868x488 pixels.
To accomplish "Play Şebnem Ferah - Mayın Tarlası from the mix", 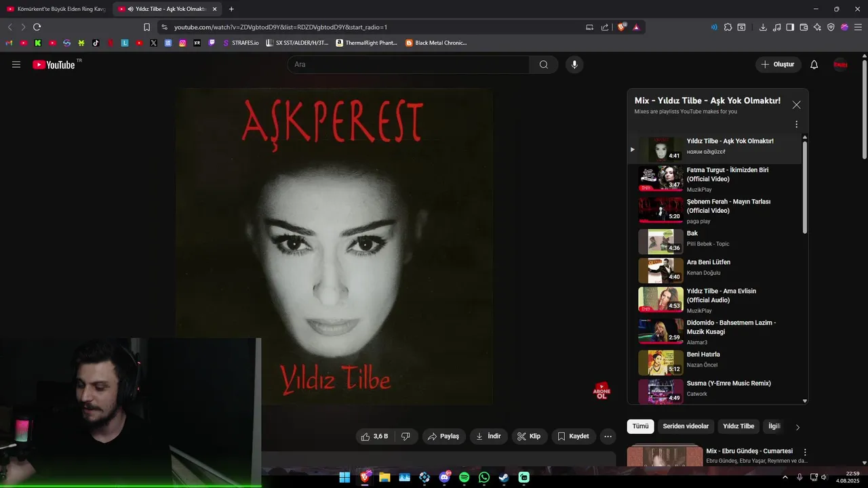I will pyautogui.click(x=714, y=211).
